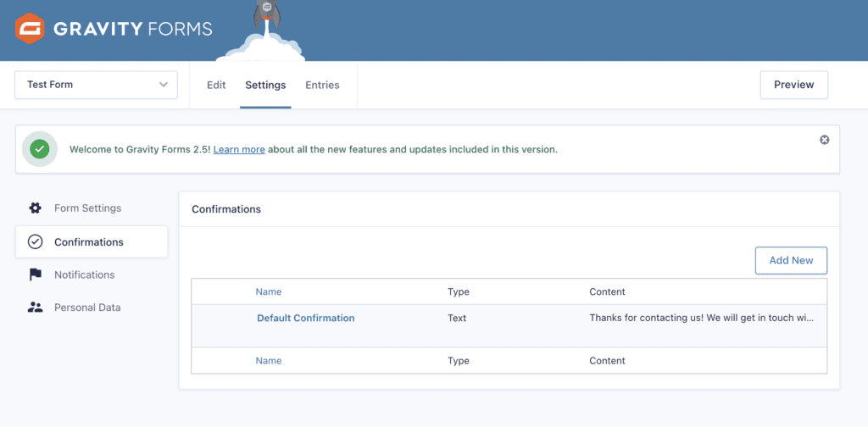Open the Default Confirmation link
868x427 pixels.
tap(305, 318)
